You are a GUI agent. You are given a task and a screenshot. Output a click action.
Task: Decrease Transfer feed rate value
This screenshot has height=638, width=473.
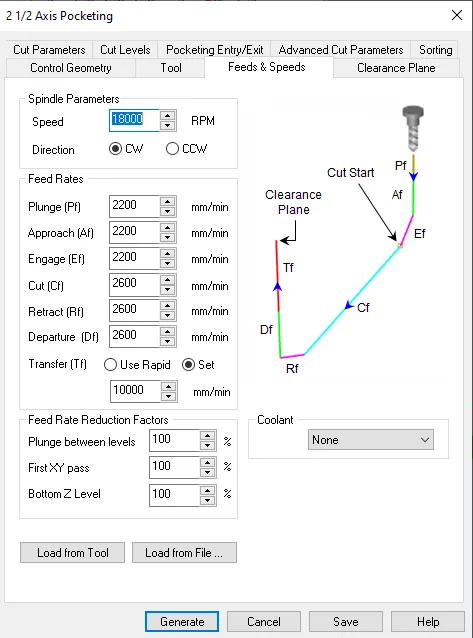pos(169,397)
